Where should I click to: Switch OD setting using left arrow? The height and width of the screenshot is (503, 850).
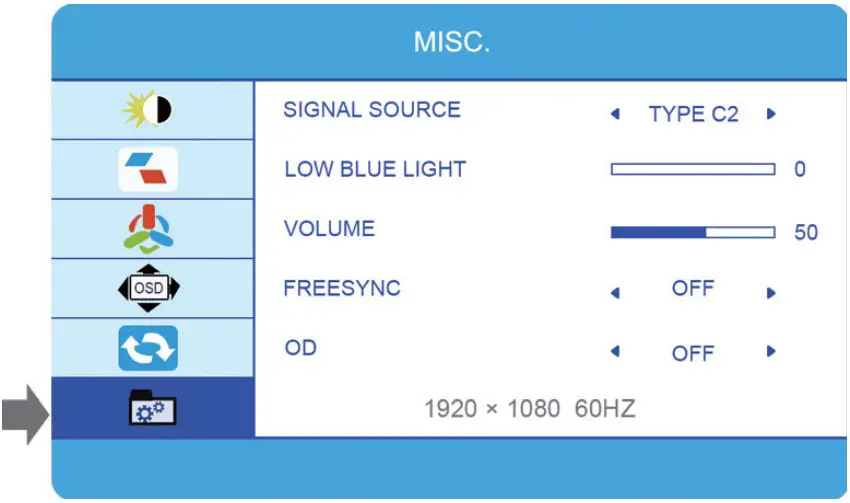tap(615, 352)
